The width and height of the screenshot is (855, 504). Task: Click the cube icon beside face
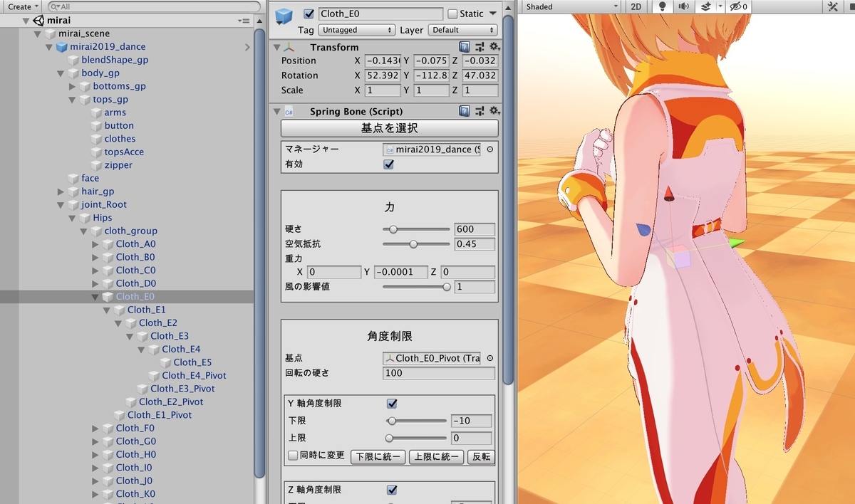point(73,179)
